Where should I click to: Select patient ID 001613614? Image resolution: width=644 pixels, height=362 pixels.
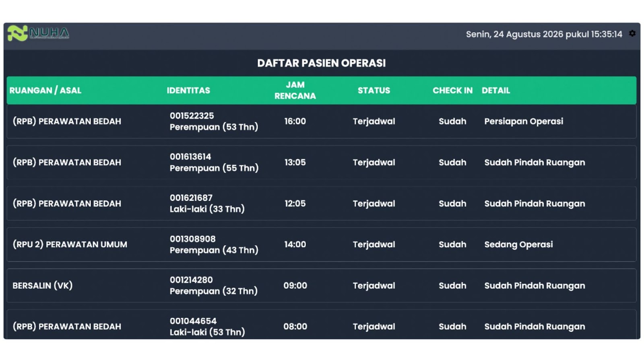click(x=190, y=157)
